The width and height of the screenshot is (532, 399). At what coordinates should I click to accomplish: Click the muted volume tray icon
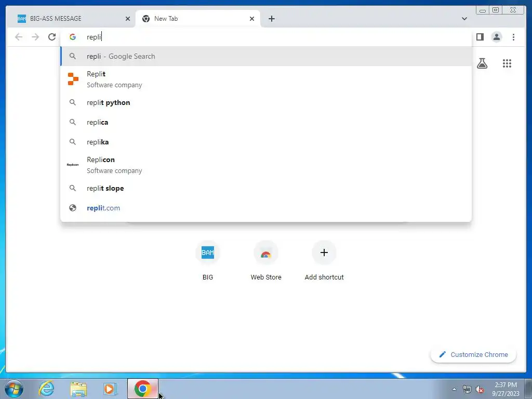point(480,390)
